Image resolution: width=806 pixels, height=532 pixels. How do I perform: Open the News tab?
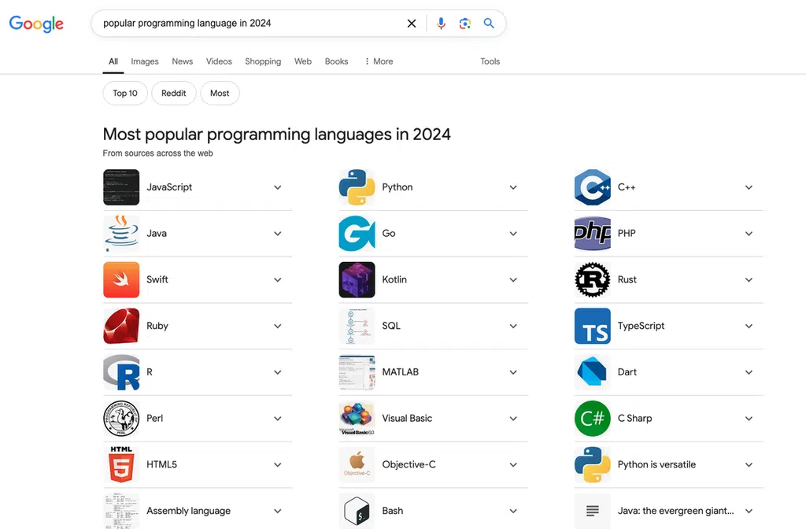(x=183, y=61)
